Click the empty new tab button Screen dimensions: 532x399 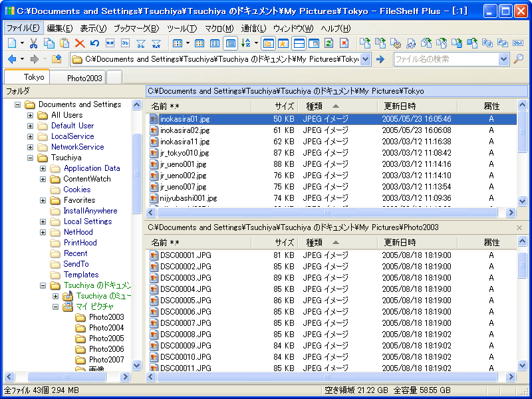coord(114,77)
